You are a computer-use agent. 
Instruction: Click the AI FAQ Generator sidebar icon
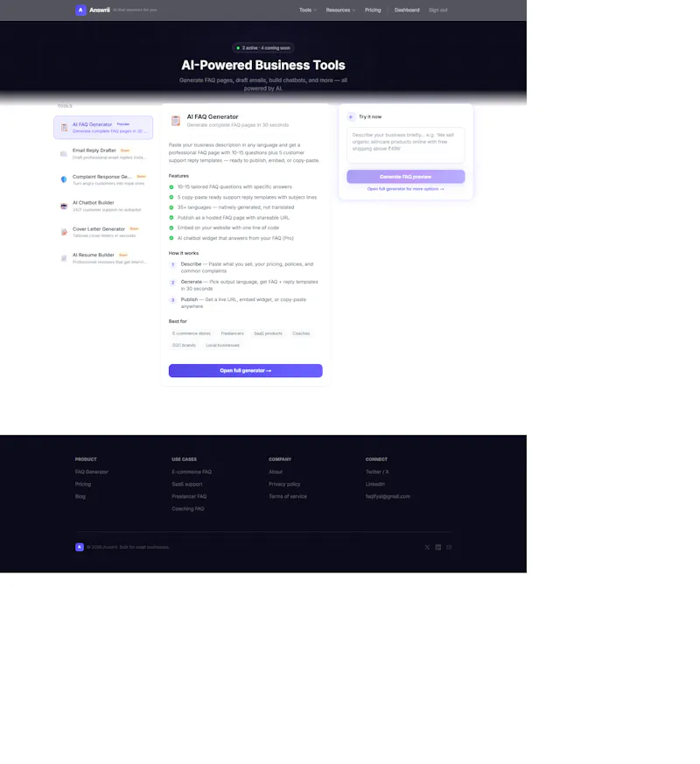click(x=64, y=128)
